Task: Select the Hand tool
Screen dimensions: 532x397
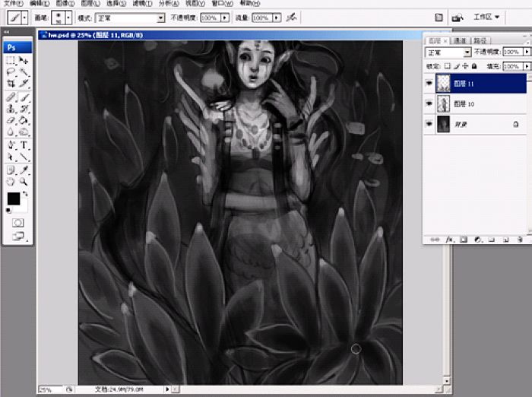Action: tap(11, 181)
